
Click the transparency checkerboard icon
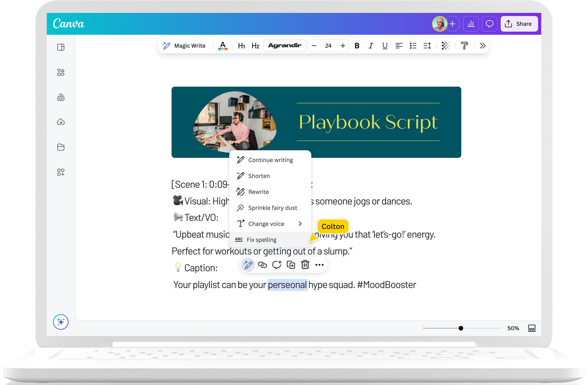coord(445,46)
